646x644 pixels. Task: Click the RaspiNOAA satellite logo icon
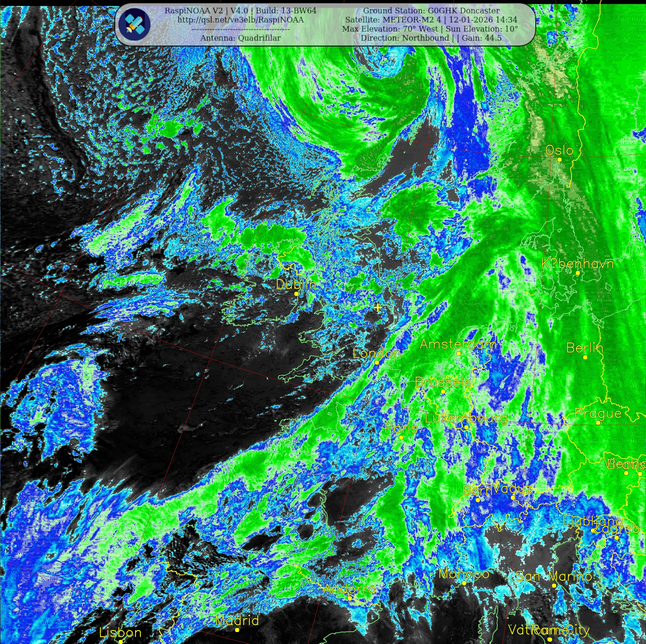135,24
